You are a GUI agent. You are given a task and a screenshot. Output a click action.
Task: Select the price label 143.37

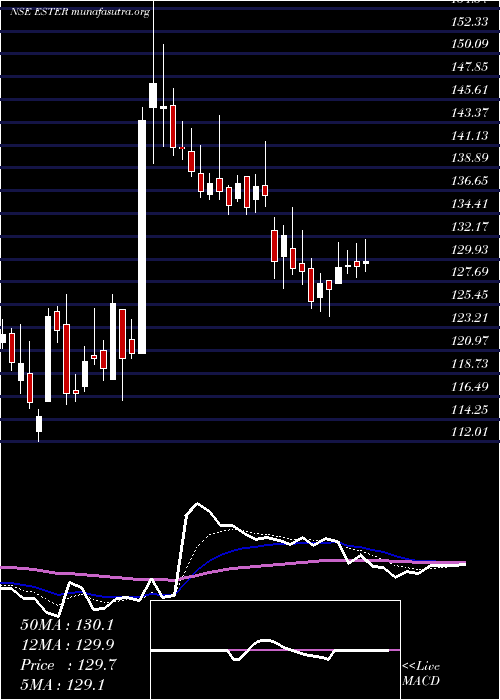click(x=469, y=112)
